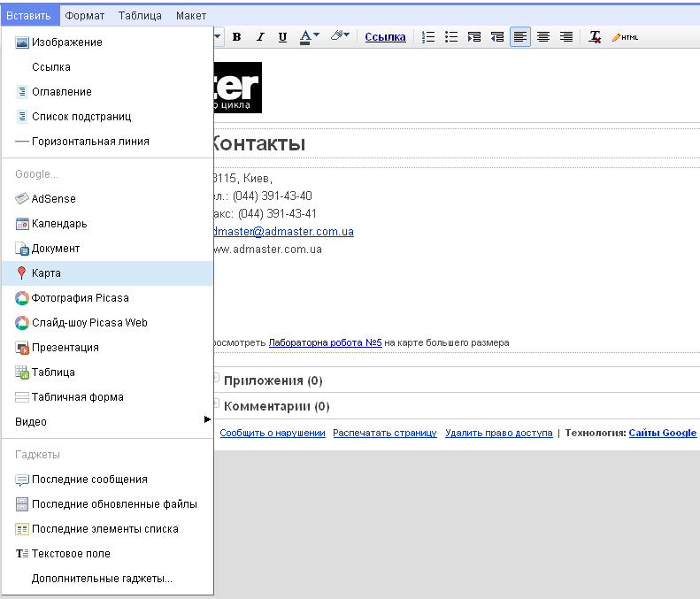Image resolution: width=700 pixels, height=599 pixels.
Task: Click the Контакты page title
Action: click(x=260, y=143)
